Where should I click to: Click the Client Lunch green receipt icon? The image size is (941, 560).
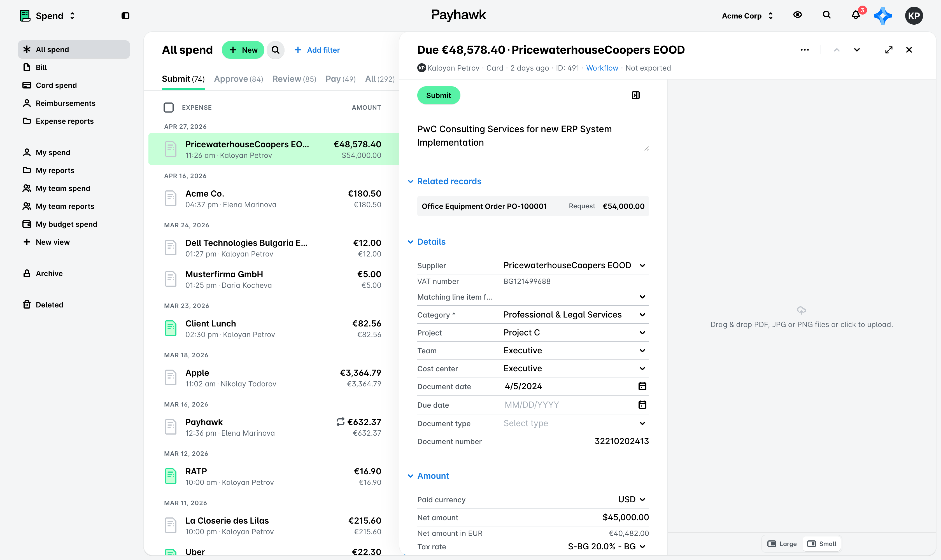[x=171, y=328]
